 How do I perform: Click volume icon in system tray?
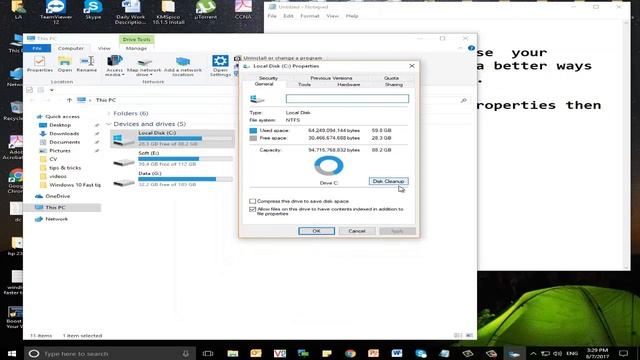pyautogui.click(x=557, y=353)
